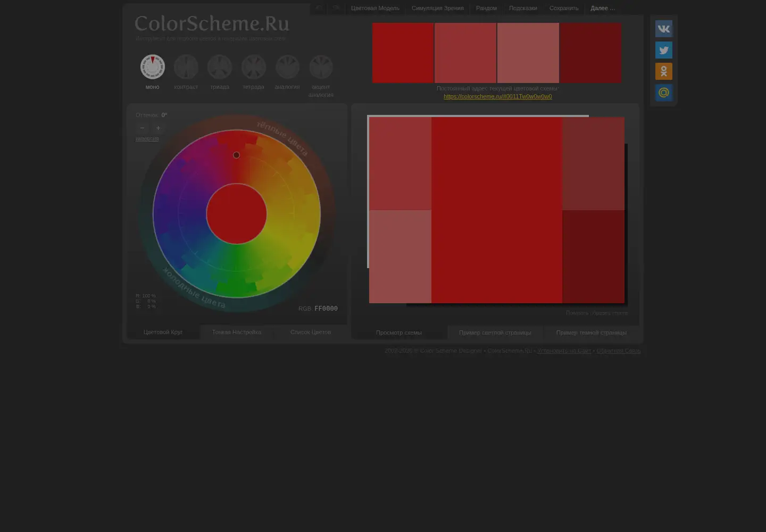Click the first pure red palette swatch
The image size is (766, 532).
[403, 53]
